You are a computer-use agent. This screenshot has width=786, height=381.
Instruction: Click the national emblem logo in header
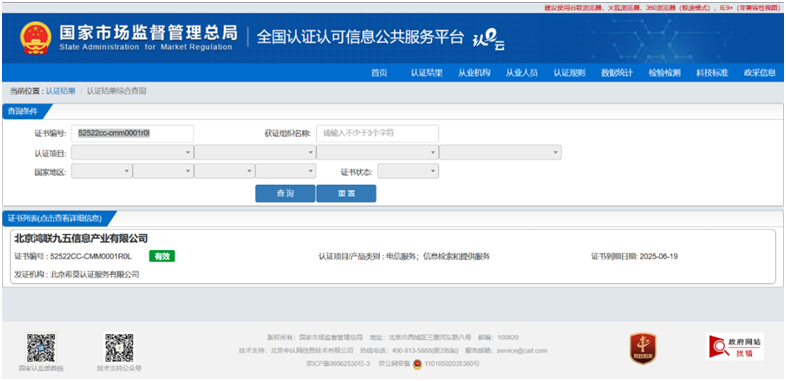click(36, 38)
